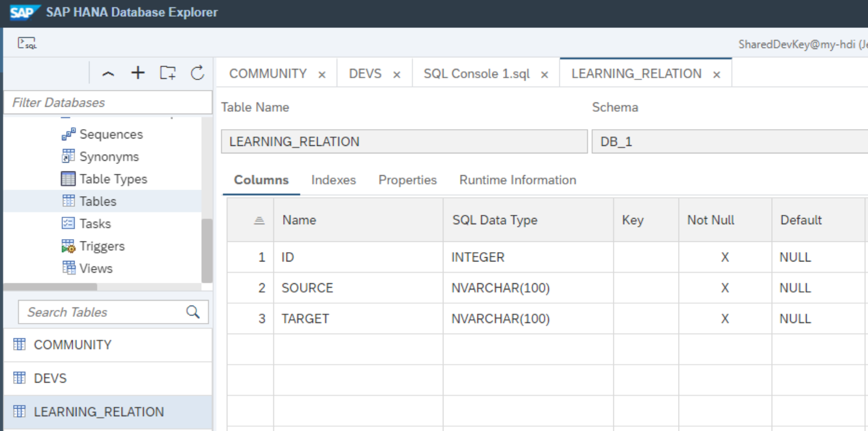Switch to SQL Console 1.sql tab

pos(477,73)
